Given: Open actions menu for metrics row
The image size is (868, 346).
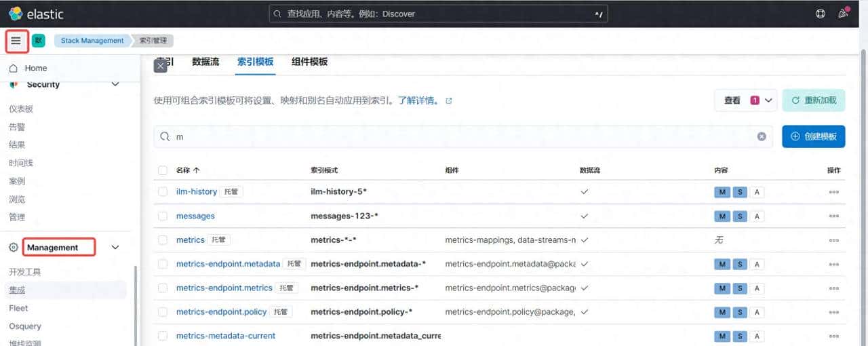Looking at the screenshot, I should point(833,240).
